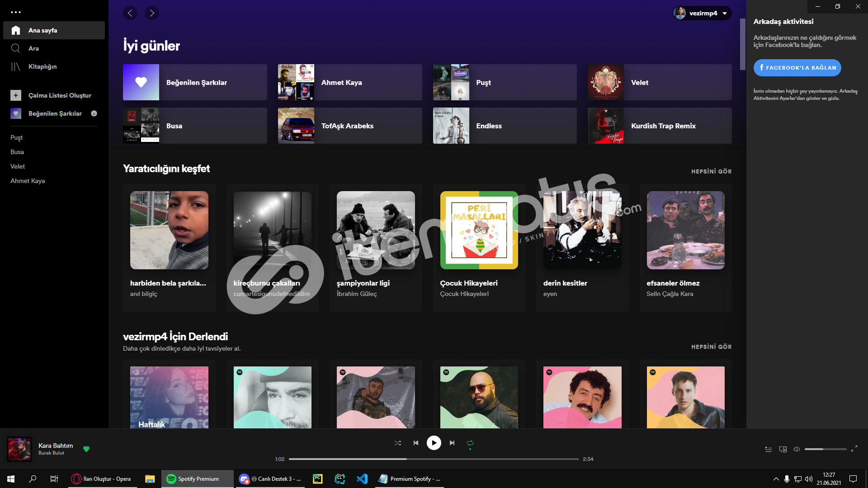Open Ahmet Kaya playlist in sidebar
The width and height of the screenshot is (868, 488).
(28, 181)
